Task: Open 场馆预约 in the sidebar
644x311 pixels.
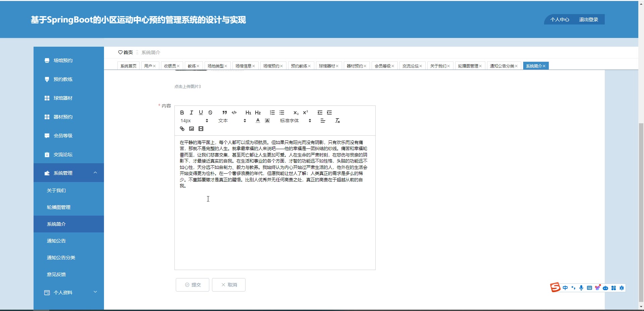Action: (x=69, y=60)
